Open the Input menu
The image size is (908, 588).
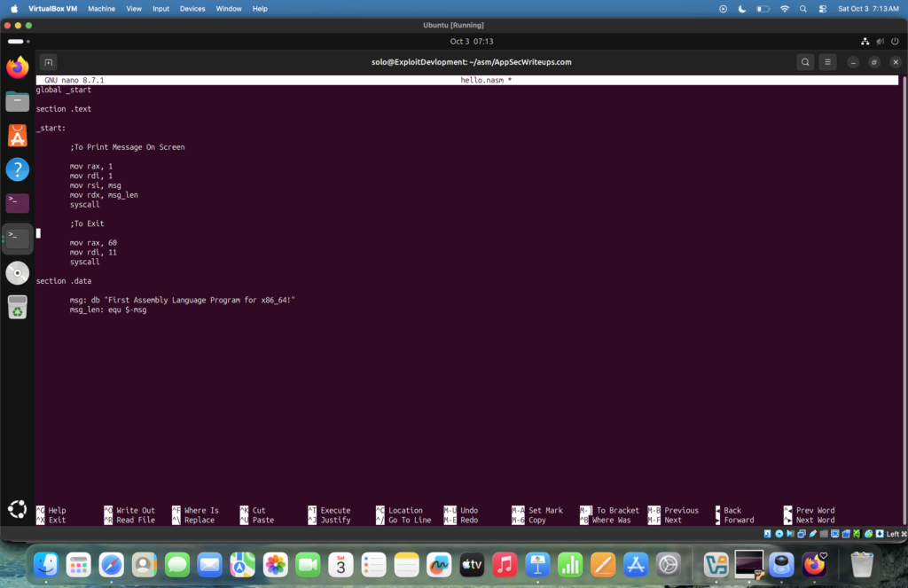[161, 9]
